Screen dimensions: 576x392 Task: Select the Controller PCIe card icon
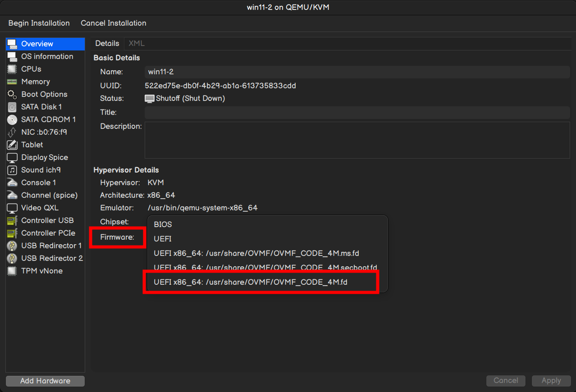coord(12,233)
